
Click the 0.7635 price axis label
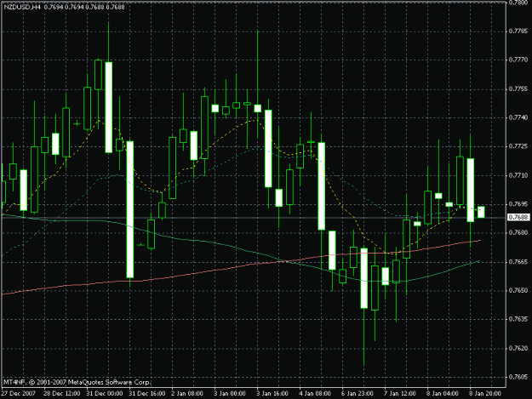(x=518, y=319)
